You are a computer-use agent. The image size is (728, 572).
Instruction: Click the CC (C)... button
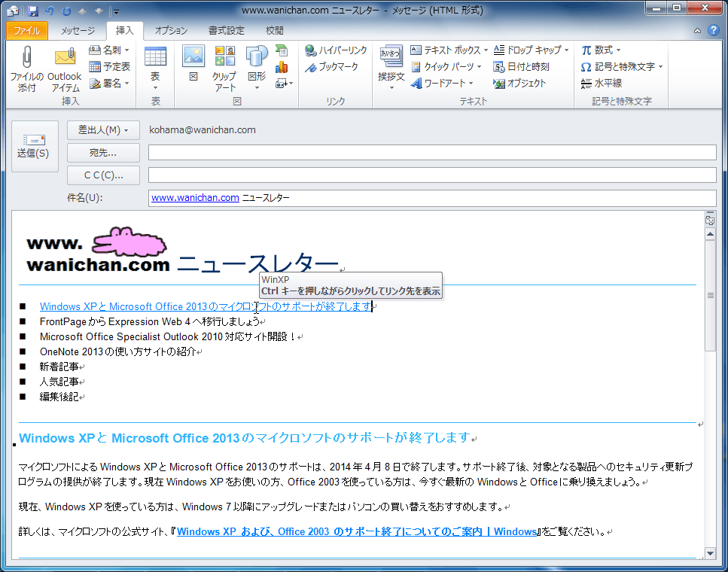[103, 175]
